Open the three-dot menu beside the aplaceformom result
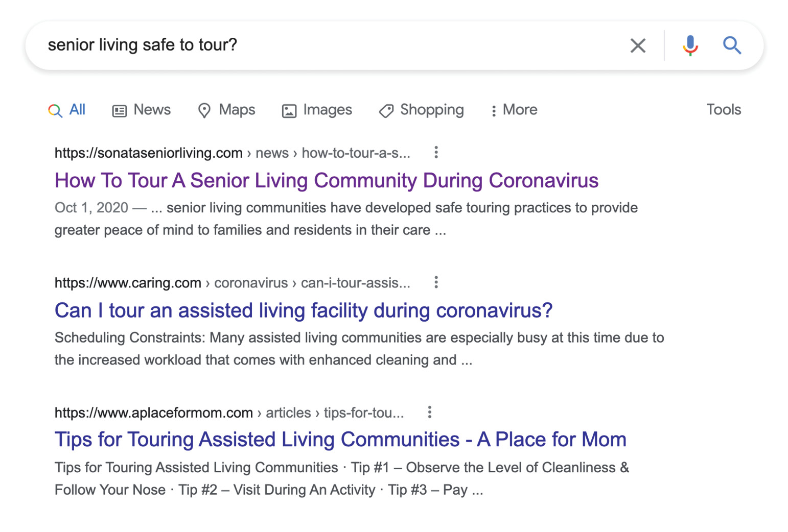Image resolution: width=788 pixels, height=532 pixels. tap(429, 412)
